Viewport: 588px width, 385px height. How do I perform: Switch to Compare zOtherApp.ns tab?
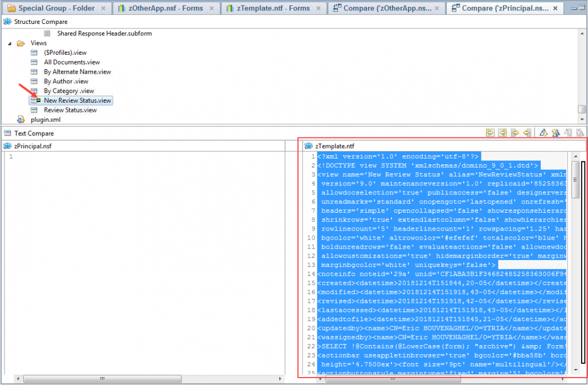(387, 8)
